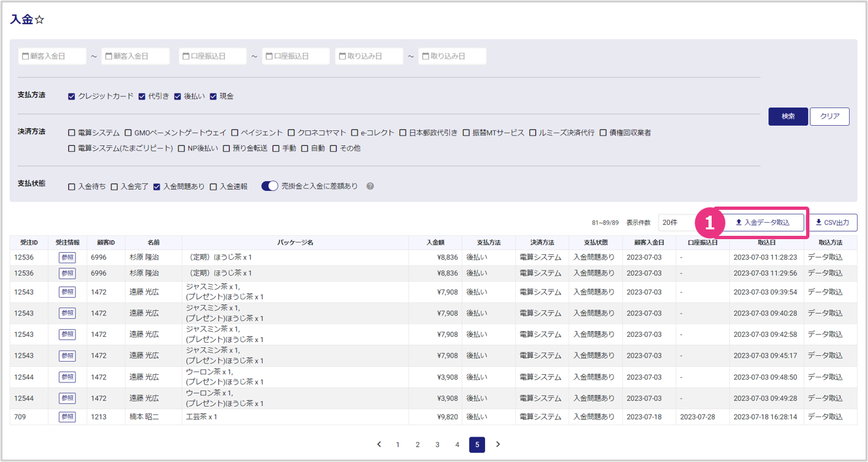Click 入金データ取込 upload button
This screenshot has width=868, height=462.
(761, 223)
